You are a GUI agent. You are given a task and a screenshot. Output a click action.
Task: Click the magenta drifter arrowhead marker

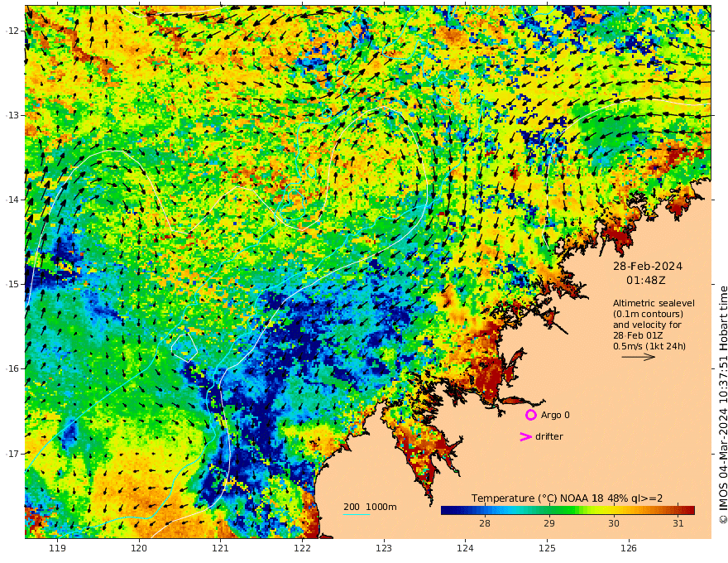coord(525,436)
